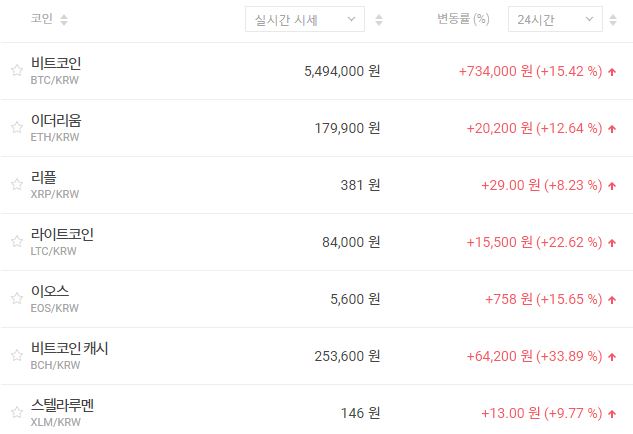
Task: Open the 이더리움 coin link
Action: click(56, 121)
